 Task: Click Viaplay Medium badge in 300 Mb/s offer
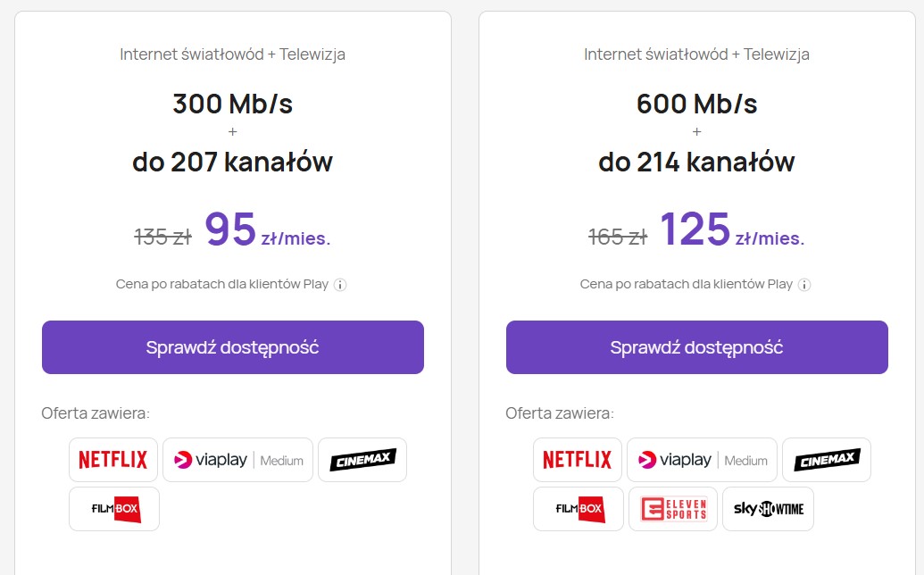238,460
